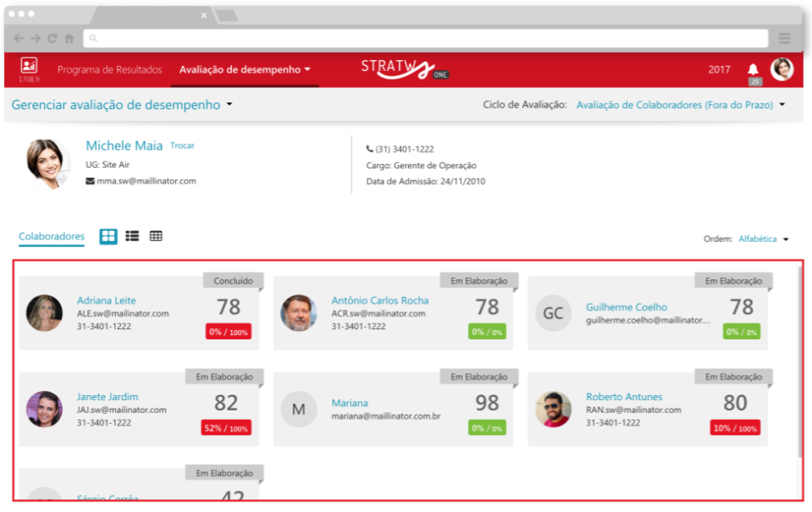Open Adriana Leite's profile link
This screenshot has width=812, height=512.
pos(107,300)
